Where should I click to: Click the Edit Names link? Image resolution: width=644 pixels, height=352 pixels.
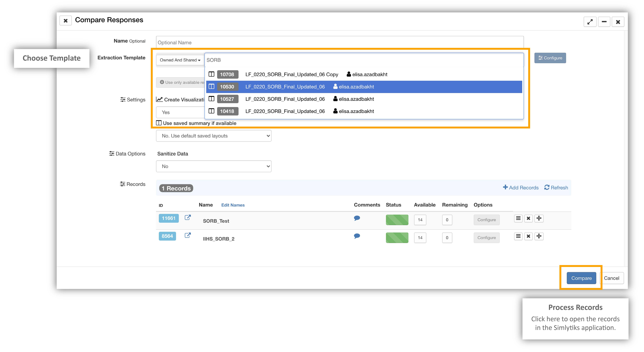[233, 205]
